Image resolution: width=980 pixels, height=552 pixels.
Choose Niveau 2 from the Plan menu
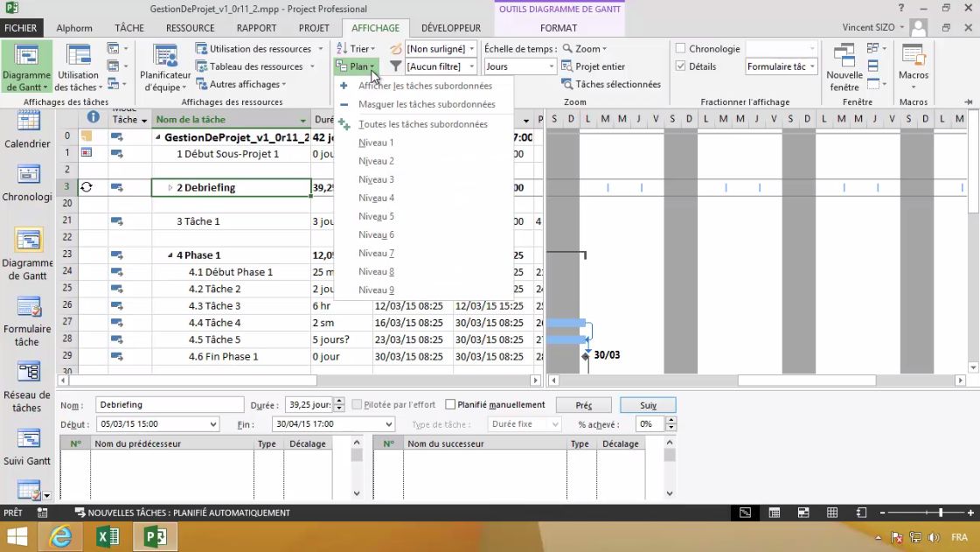pos(376,160)
